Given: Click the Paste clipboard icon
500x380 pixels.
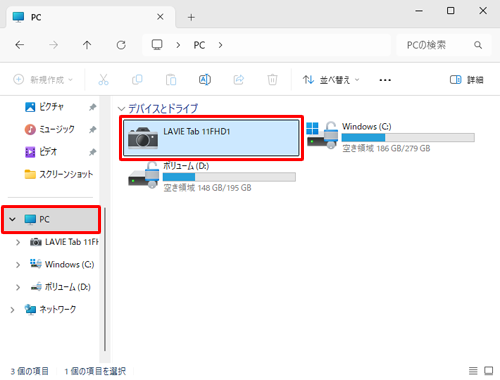Looking at the screenshot, I should coord(171,80).
